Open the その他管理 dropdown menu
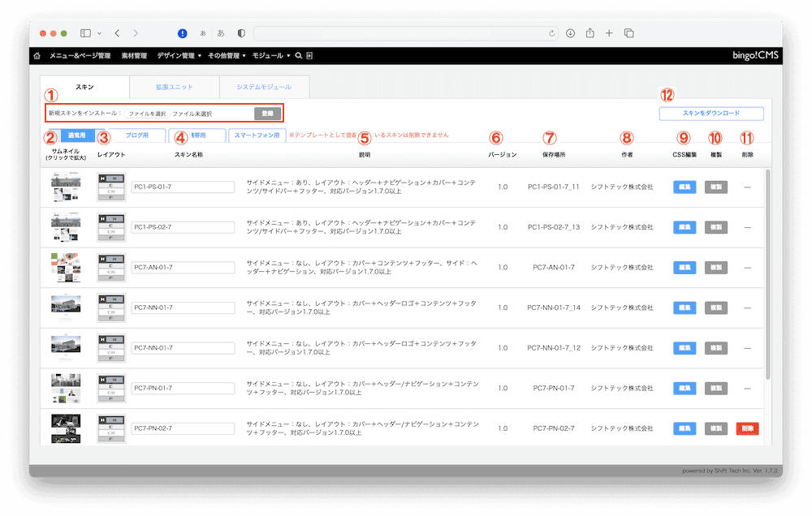This screenshot has width=812, height=516. click(227, 56)
